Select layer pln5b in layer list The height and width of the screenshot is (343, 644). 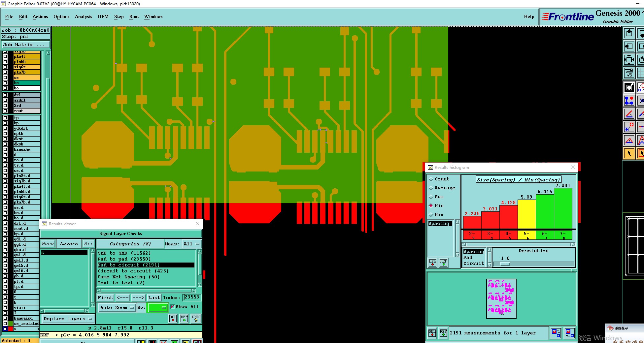[27, 62]
